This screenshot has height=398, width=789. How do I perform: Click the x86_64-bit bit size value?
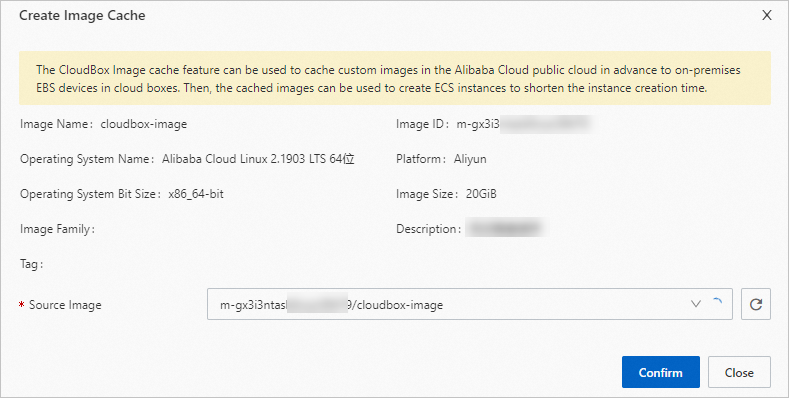196,194
